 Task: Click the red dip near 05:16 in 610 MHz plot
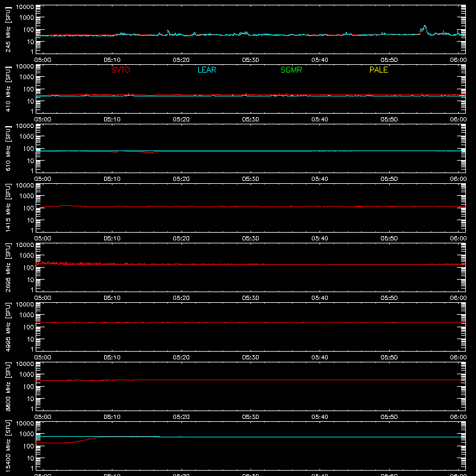point(153,153)
